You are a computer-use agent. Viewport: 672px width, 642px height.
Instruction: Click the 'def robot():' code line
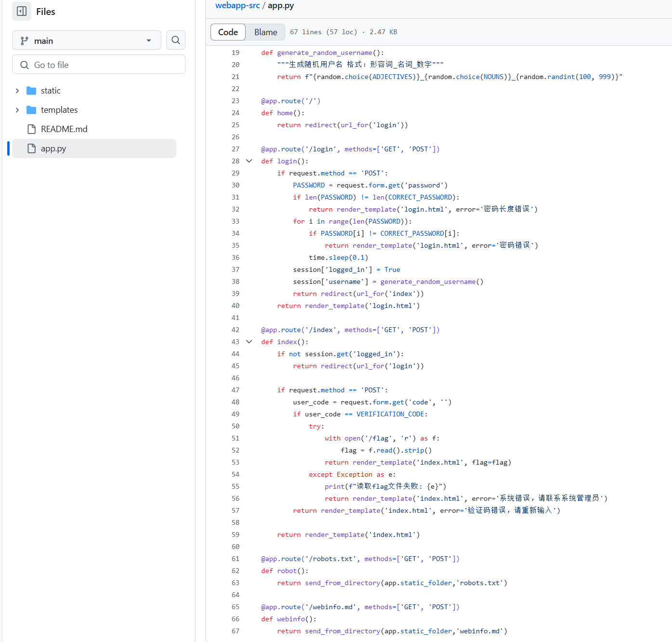pos(285,571)
